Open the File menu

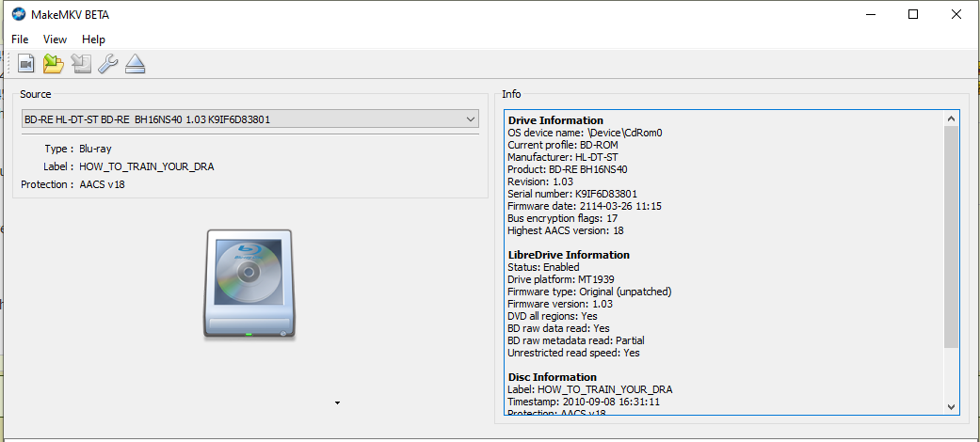click(x=20, y=39)
